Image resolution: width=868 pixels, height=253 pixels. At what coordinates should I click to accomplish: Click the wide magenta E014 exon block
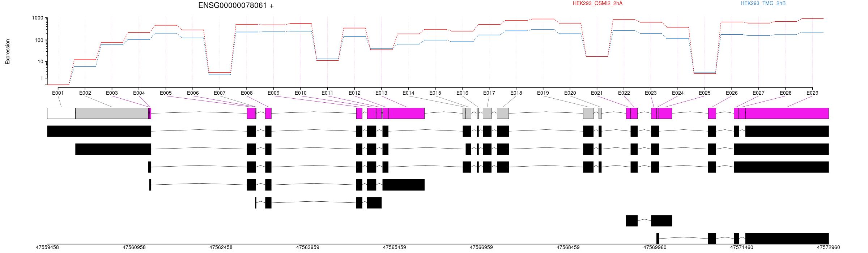406,113
